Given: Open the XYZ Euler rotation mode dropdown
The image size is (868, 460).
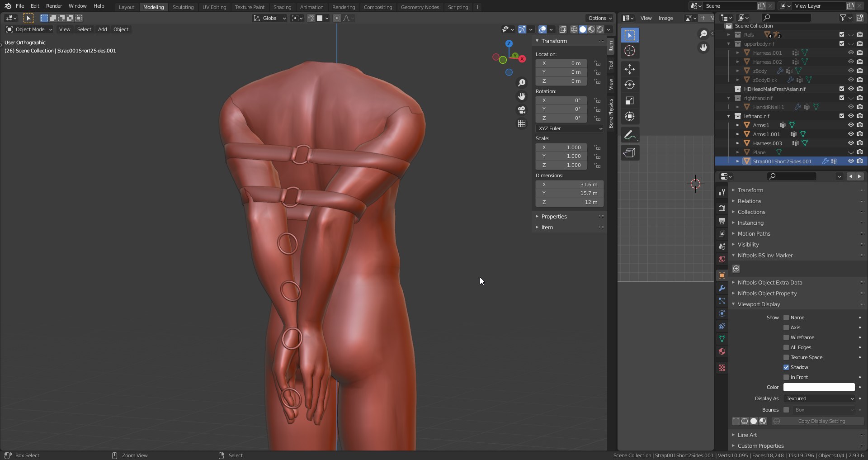Looking at the screenshot, I should (x=570, y=128).
